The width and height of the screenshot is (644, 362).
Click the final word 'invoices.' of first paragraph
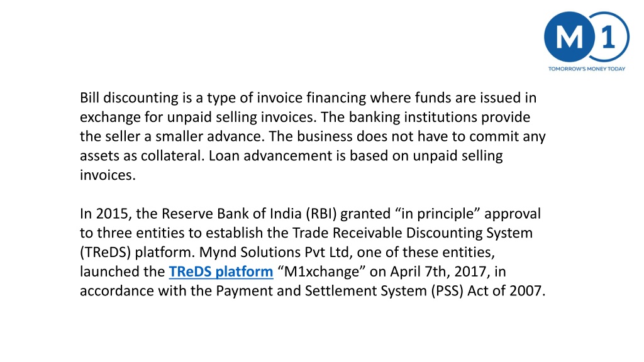click(108, 175)
